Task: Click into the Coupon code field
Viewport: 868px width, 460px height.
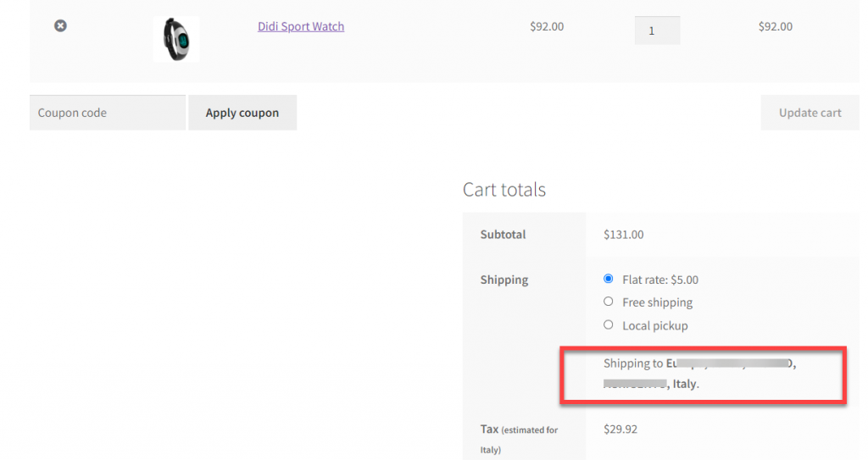Action: [108, 113]
